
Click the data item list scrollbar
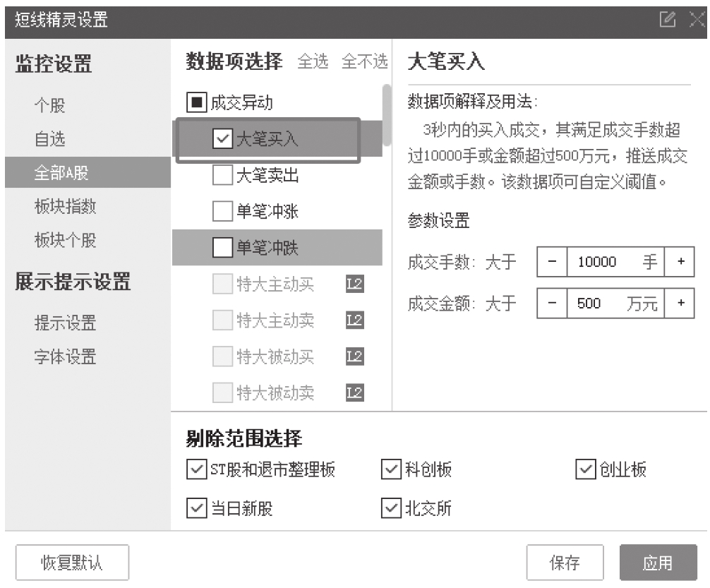pos(387,115)
